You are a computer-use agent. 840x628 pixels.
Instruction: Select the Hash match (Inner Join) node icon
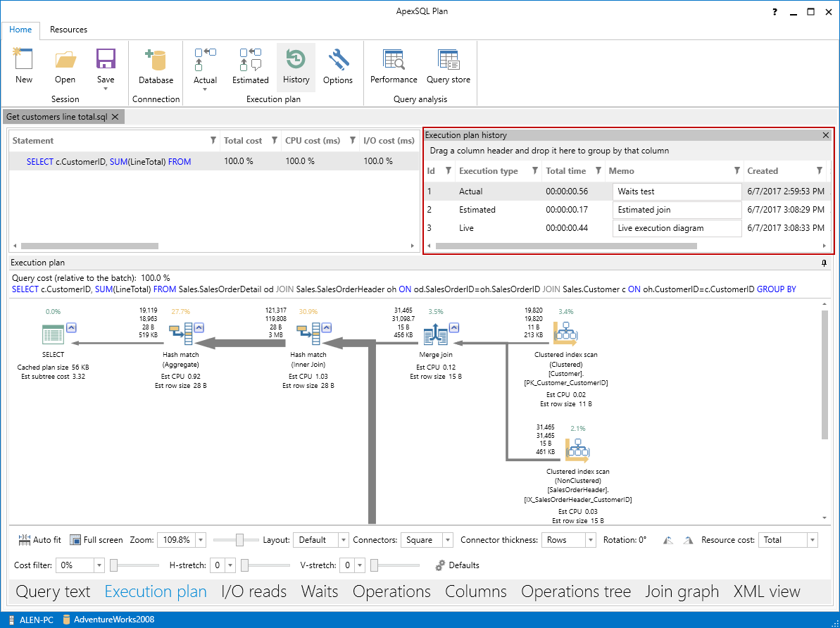(x=308, y=334)
